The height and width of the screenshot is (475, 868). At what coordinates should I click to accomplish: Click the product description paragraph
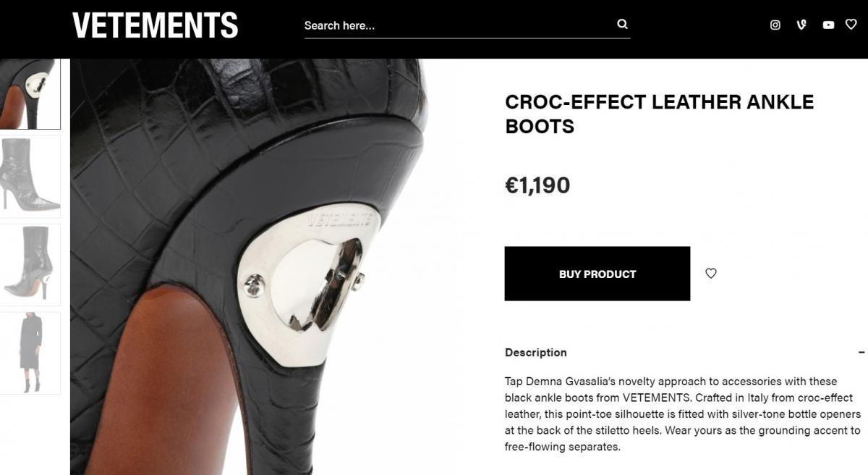tap(683, 414)
